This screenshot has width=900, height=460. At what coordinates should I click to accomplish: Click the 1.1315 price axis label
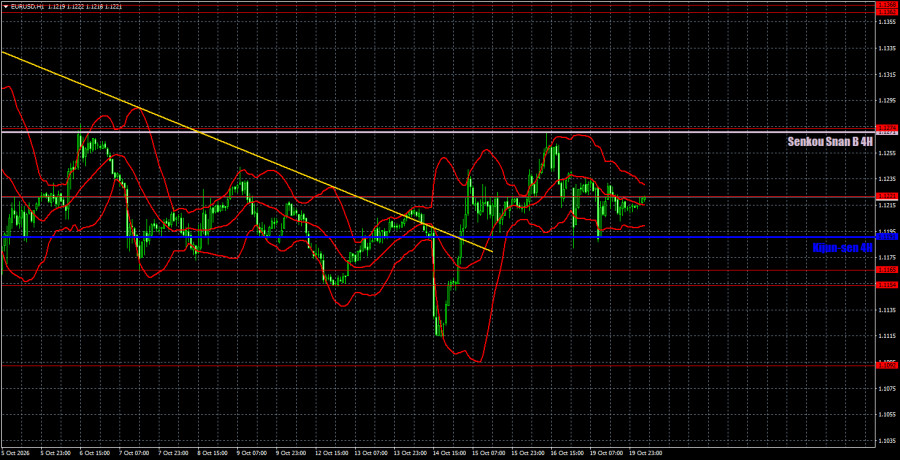885,75
